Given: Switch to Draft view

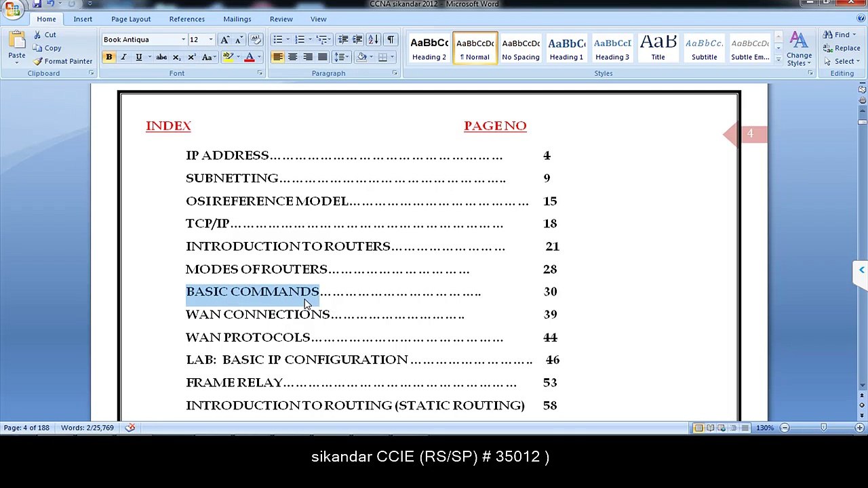Looking at the screenshot, I should (745, 428).
